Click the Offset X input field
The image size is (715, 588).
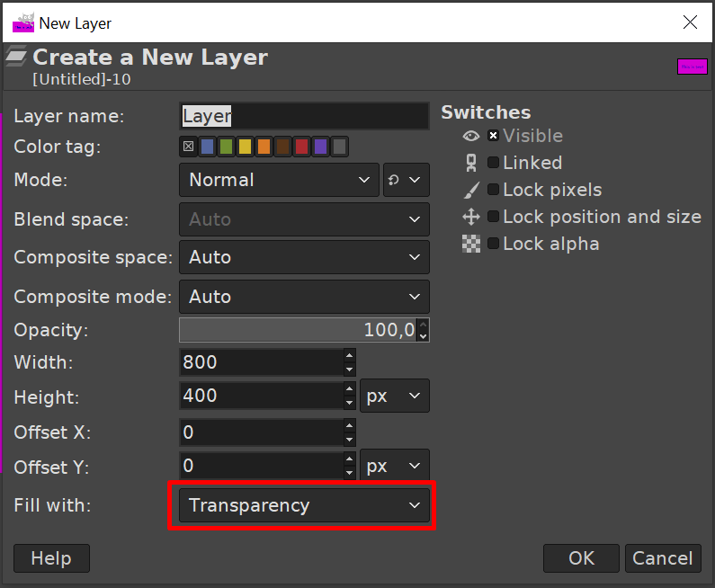click(x=262, y=432)
